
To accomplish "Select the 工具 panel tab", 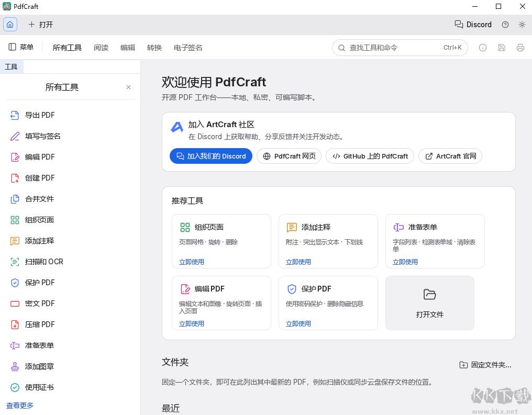I will (x=11, y=66).
